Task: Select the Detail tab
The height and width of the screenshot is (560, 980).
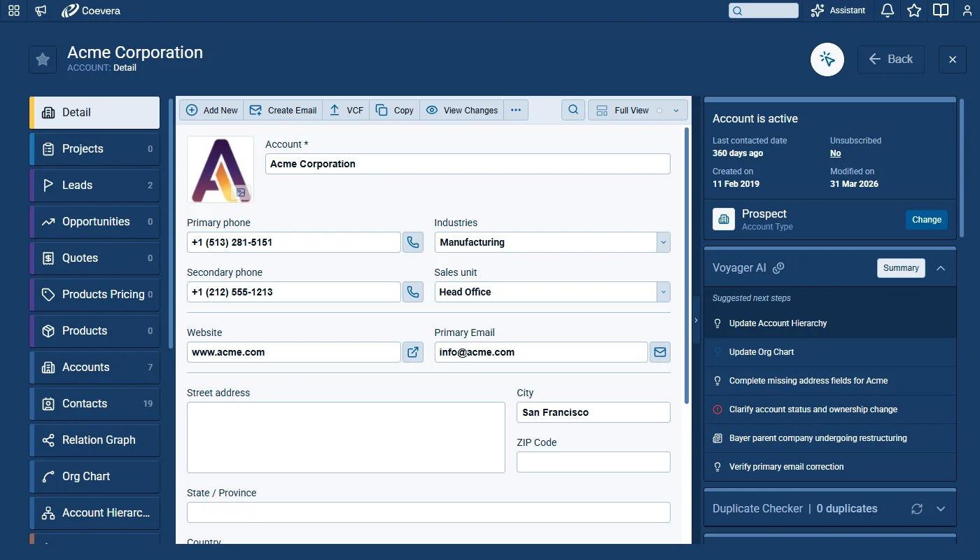Action: coord(94,113)
